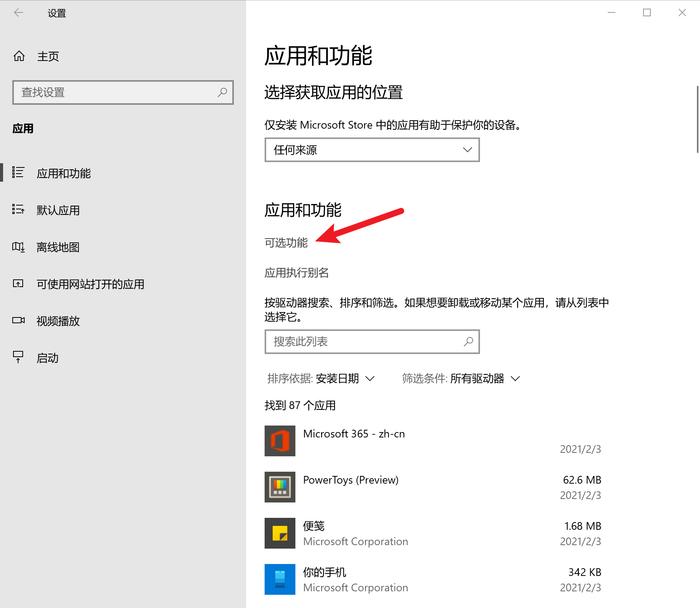700x608 pixels.
Task: Maximize the 设置 window
Action: (x=646, y=12)
